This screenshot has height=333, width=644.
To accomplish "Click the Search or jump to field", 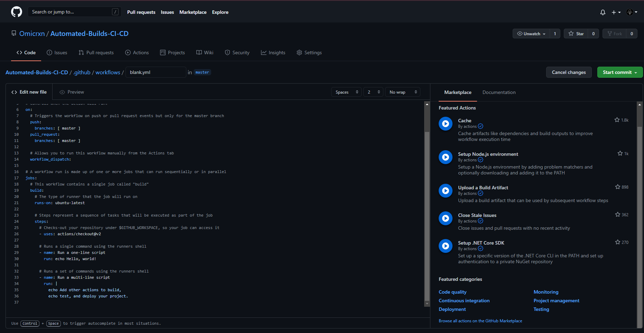I will pyautogui.click(x=74, y=12).
